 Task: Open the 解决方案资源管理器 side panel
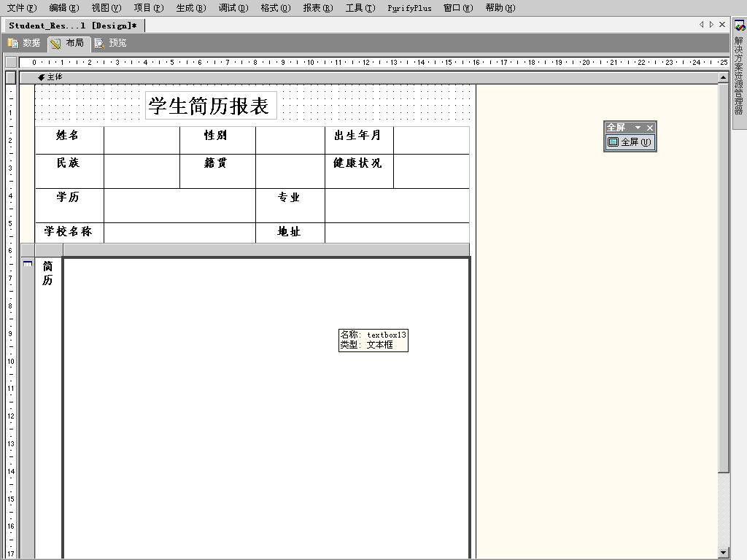[738, 75]
